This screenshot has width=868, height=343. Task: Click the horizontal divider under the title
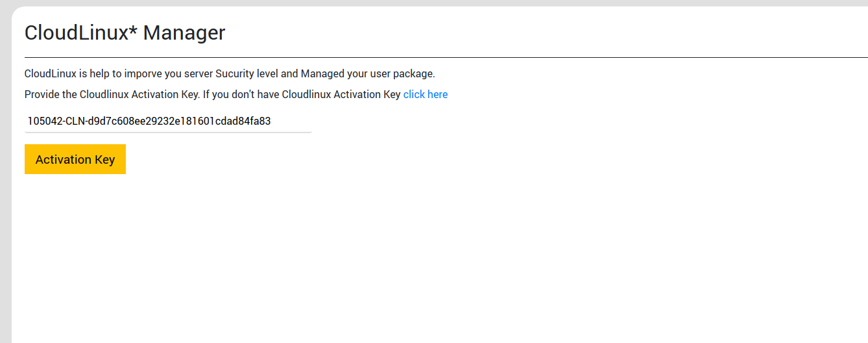pyautogui.click(x=446, y=57)
